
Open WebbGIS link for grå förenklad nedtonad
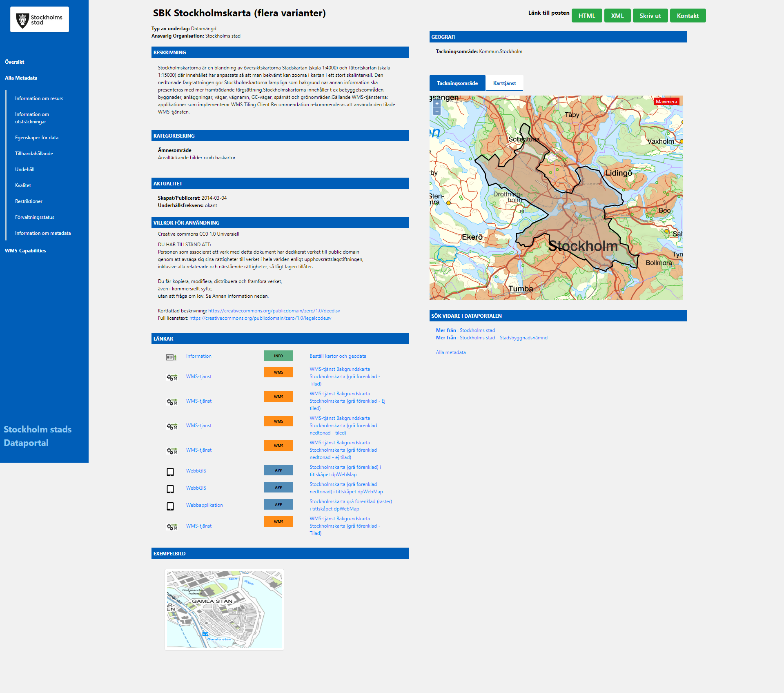196,488
